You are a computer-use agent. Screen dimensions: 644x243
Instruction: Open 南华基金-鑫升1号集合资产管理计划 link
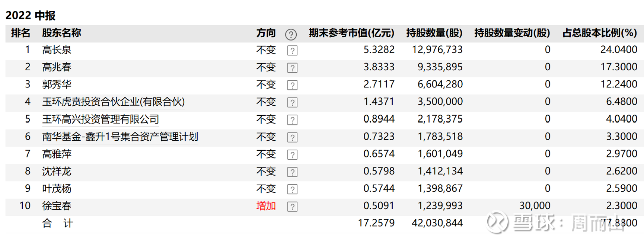click(x=120, y=137)
